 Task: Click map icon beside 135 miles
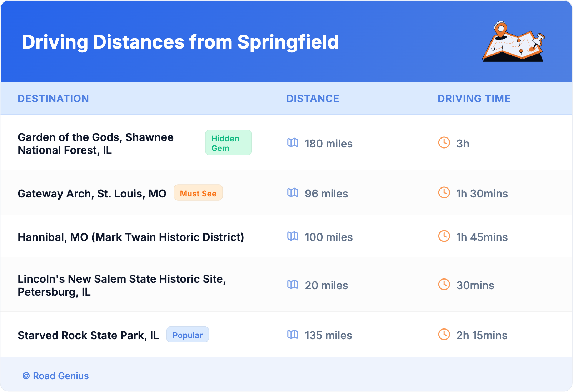[x=293, y=335]
